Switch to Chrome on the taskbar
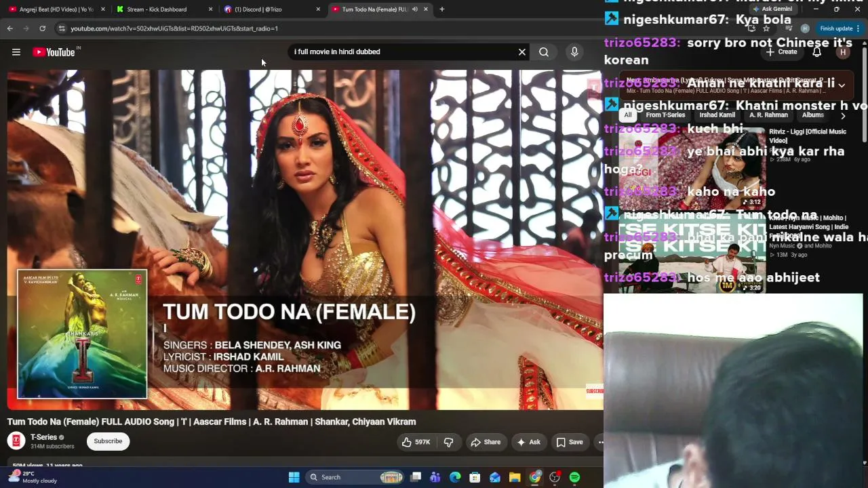The image size is (868, 488). coord(535,477)
